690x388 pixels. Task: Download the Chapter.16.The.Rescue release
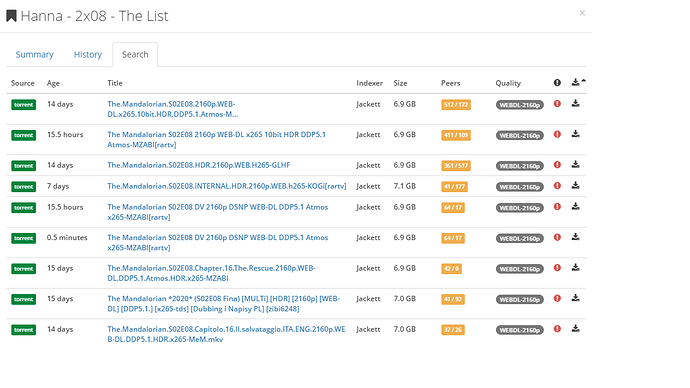click(x=575, y=267)
